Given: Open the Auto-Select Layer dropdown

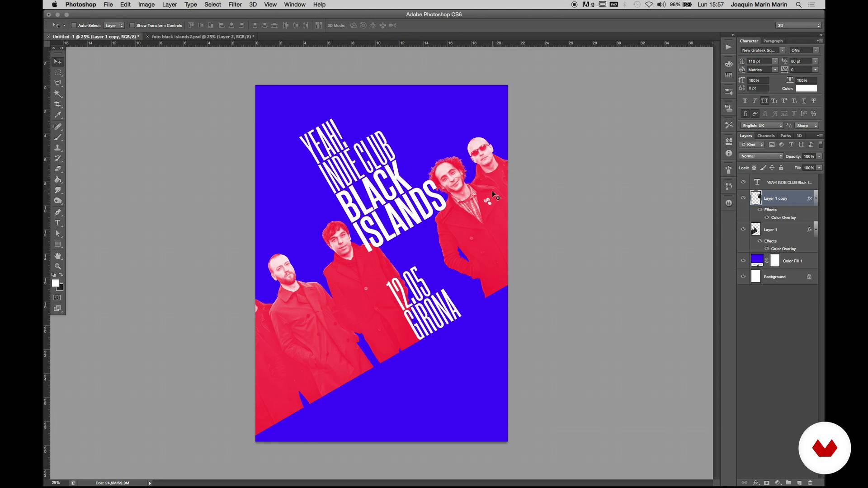Looking at the screenshot, I should (x=114, y=26).
